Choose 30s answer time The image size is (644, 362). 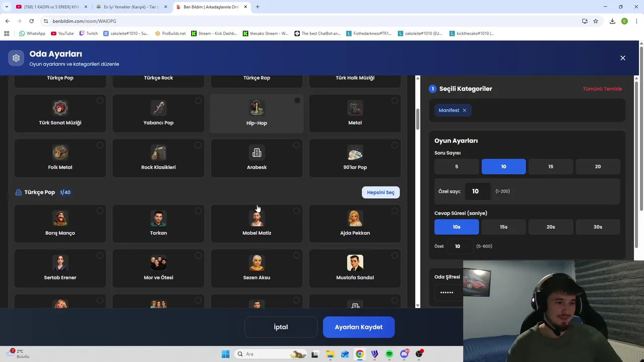click(598, 227)
